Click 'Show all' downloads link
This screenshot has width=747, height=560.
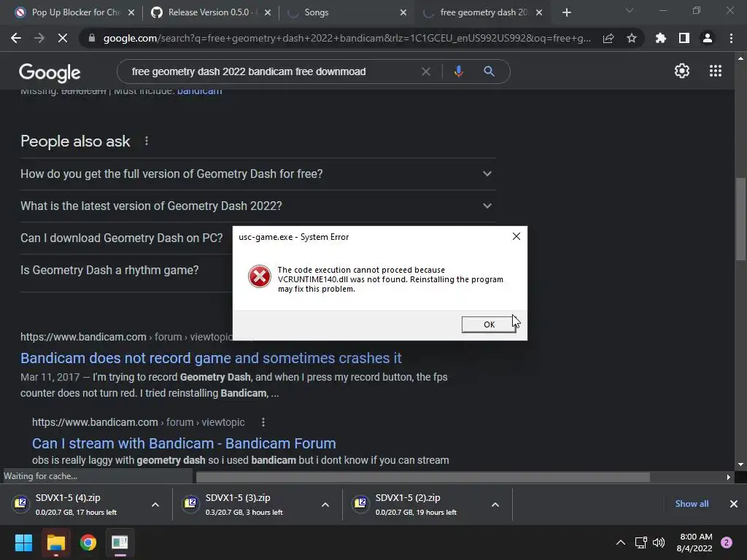tap(692, 504)
